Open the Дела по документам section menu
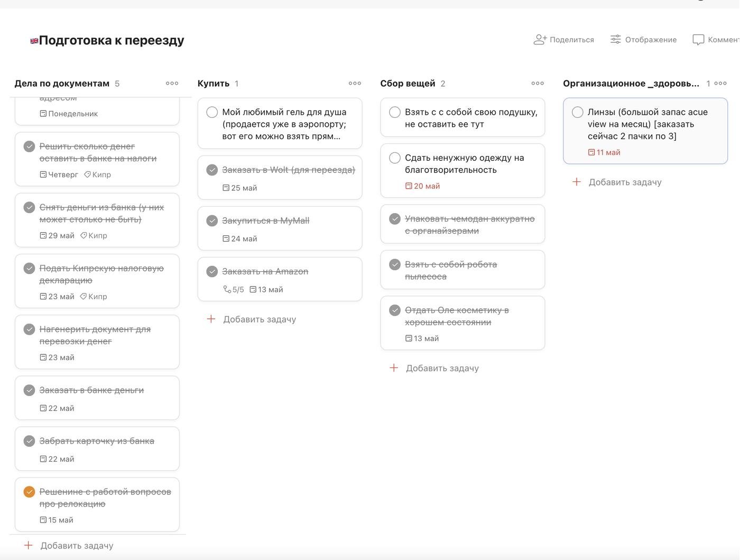 pyautogui.click(x=172, y=84)
